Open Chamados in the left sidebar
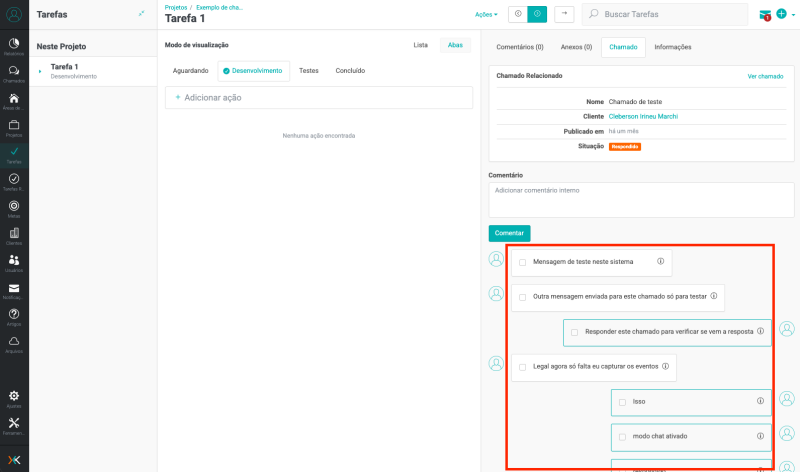Screen dimensions: 800x472 click(x=14, y=73)
